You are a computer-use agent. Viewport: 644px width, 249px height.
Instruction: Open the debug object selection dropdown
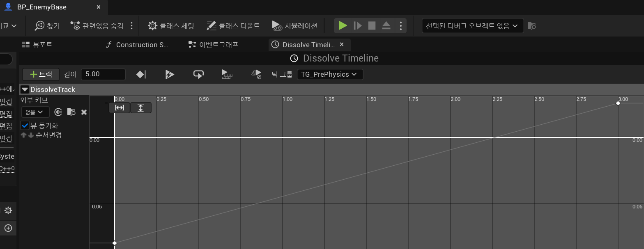point(472,26)
